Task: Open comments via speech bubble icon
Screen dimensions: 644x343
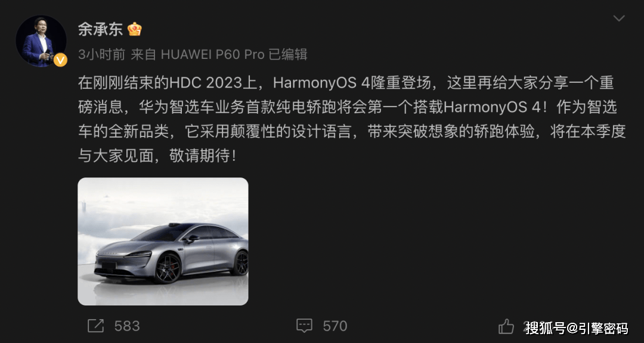Action: tap(304, 326)
